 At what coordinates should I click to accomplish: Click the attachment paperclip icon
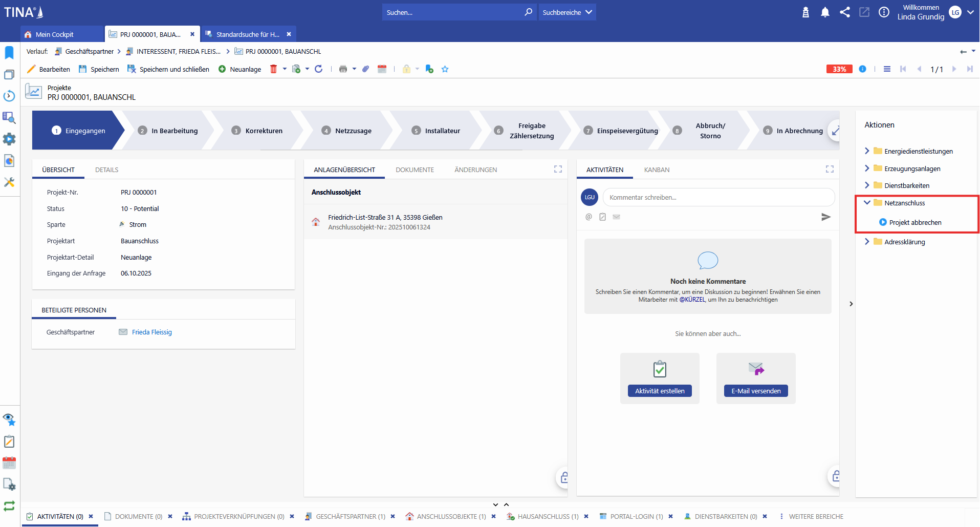(x=365, y=69)
